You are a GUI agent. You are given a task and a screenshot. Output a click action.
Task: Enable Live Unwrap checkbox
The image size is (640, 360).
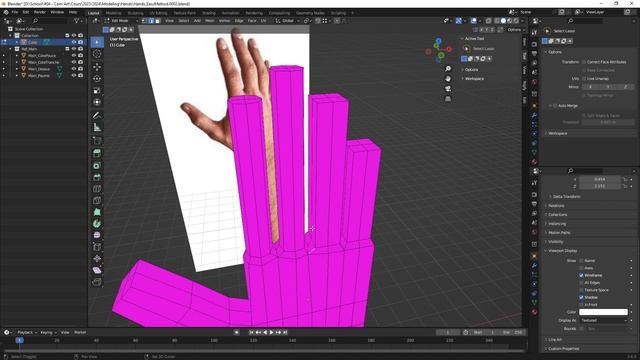pyautogui.click(x=584, y=78)
